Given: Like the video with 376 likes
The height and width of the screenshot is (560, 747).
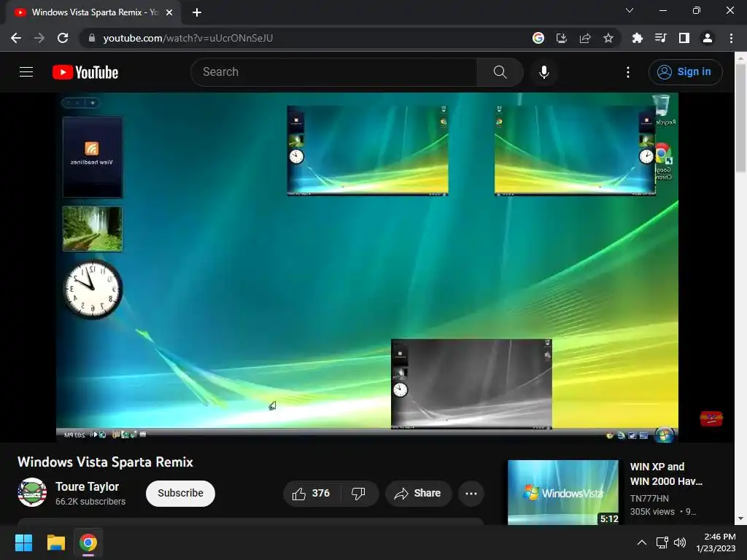Looking at the screenshot, I should 311,494.
